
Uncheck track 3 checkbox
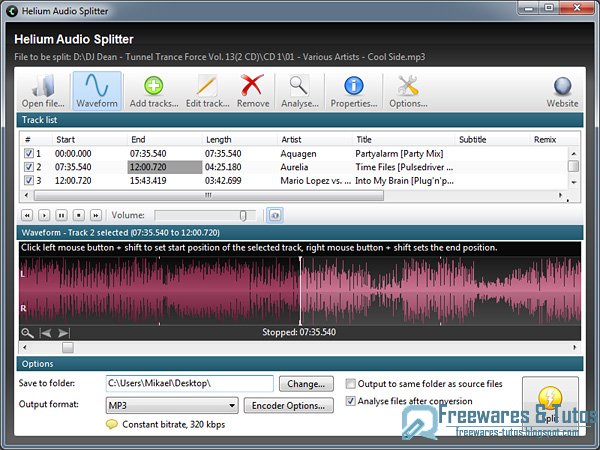(x=29, y=180)
